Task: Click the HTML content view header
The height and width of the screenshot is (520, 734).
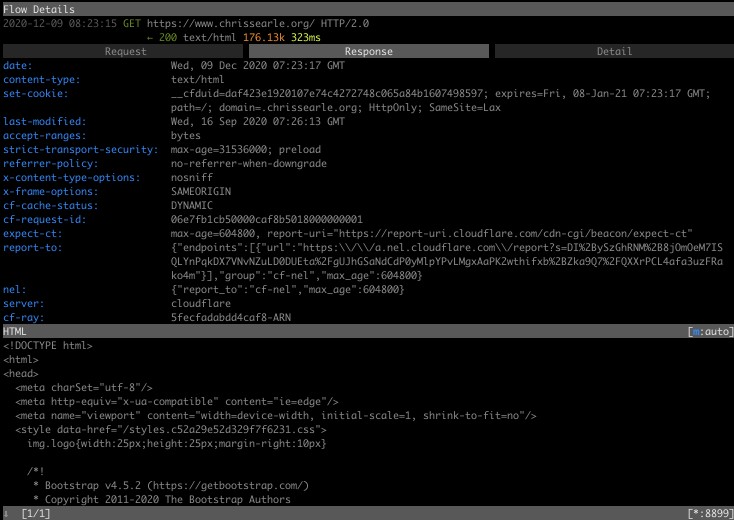Action: coord(15,331)
